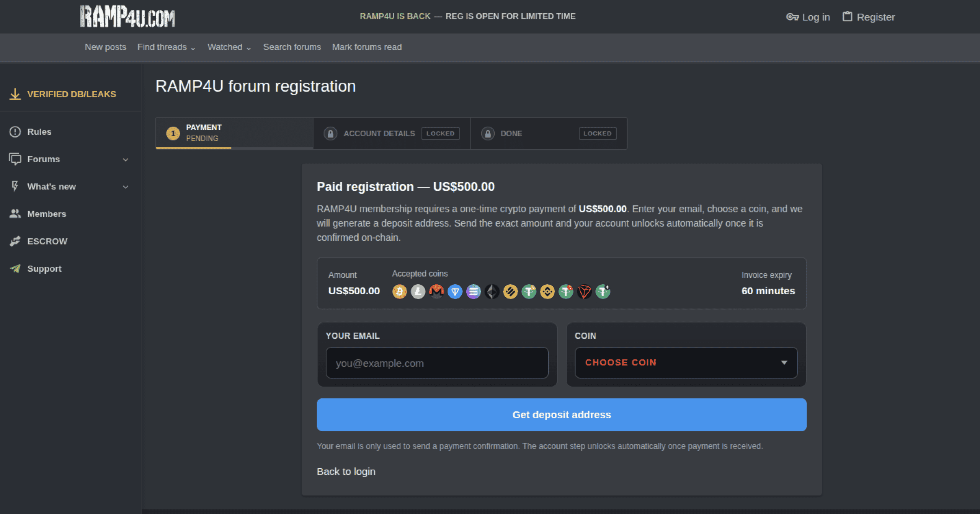
Task: Open Search forums in the nav bar
Action: tap(292, 47)
